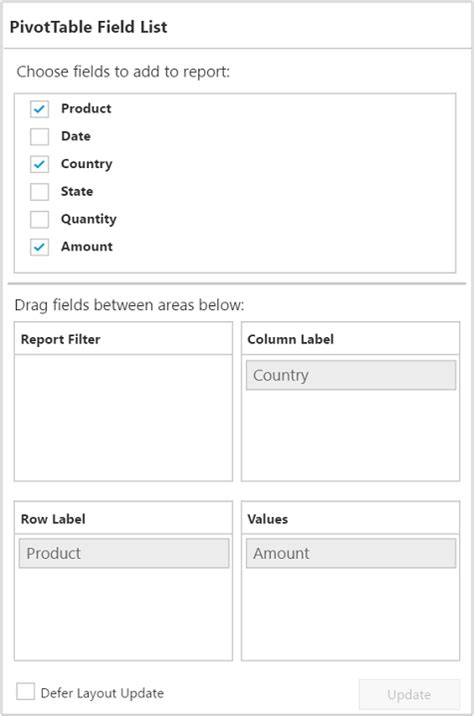Click empty space below Product in Row Label

pyautogui.click(x=123, y=614)
